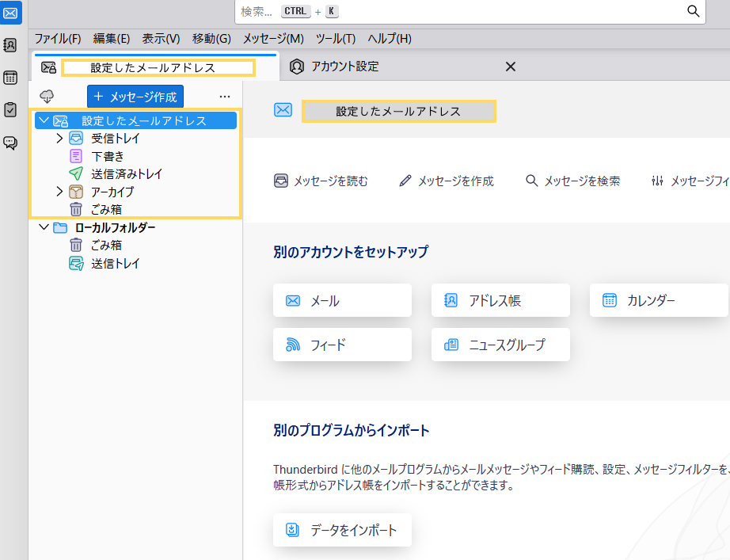
Task: Click the カレンダー setup button
Action: (x=658, y=300)
